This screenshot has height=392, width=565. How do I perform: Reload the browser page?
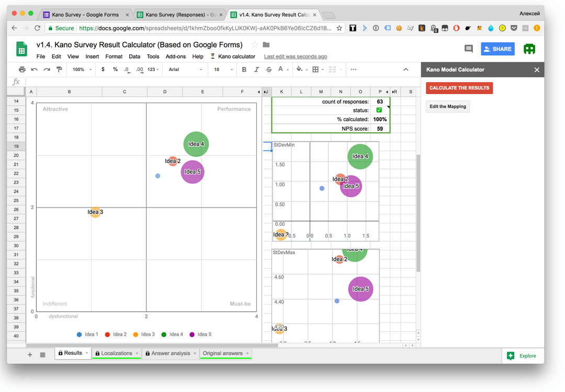pos(37,28)
